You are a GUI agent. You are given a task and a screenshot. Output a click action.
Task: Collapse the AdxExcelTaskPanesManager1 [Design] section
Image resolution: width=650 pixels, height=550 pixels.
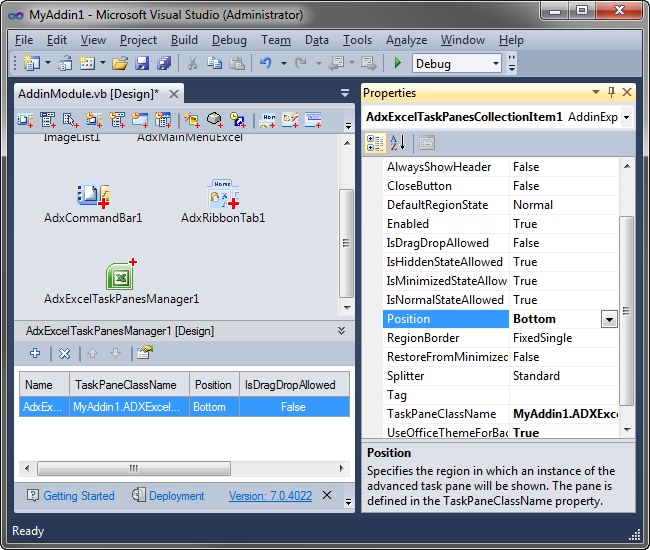coord(341,331)
